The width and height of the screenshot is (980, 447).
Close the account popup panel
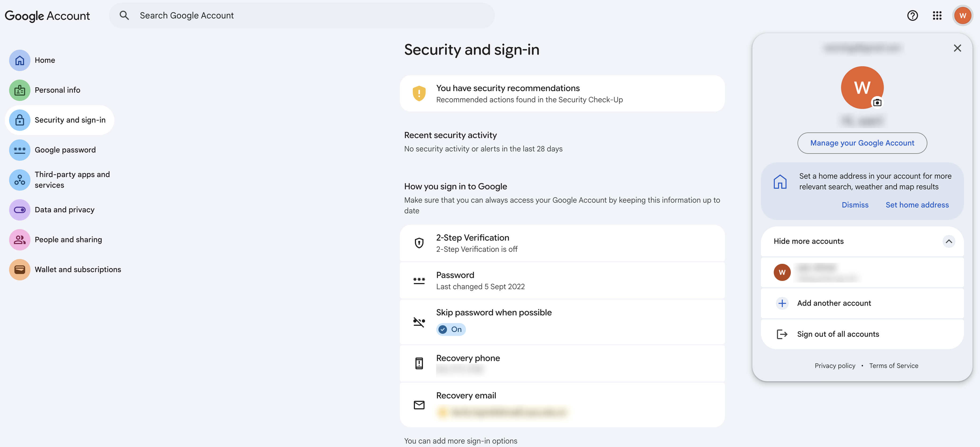pos(957,48)
